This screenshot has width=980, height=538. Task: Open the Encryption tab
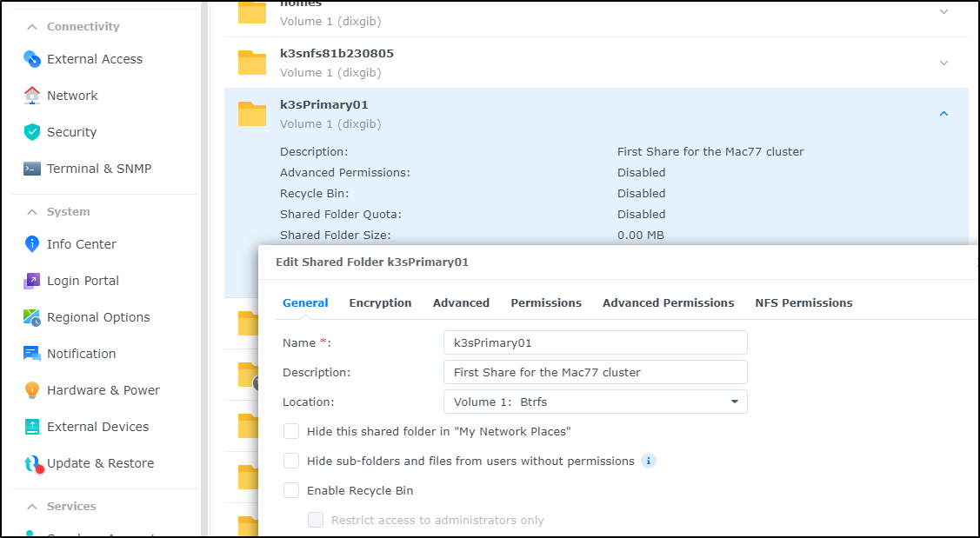click(x=380, y=303)
